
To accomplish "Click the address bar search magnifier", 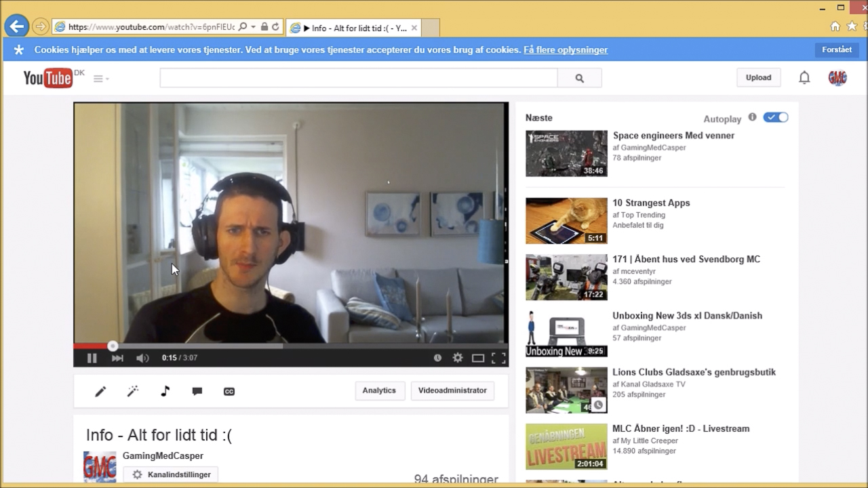I will (243, 27).
